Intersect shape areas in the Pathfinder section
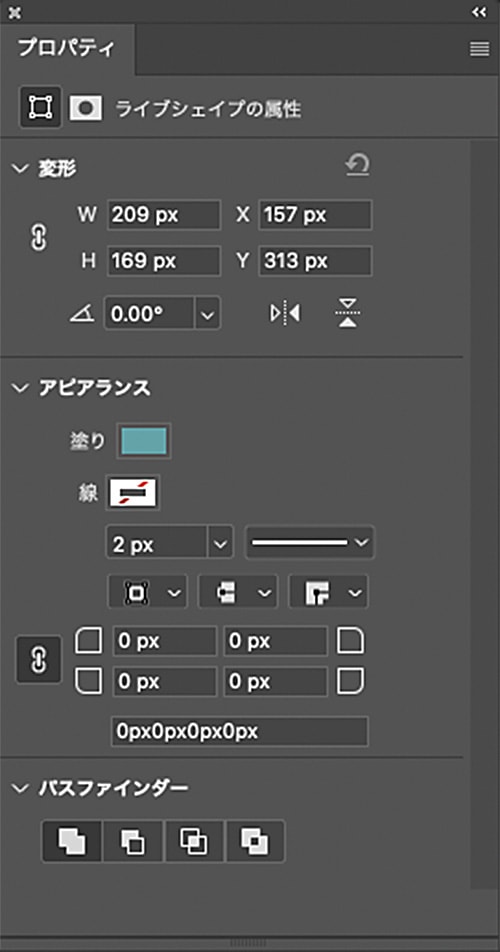Image resolution: width=500 pixels, height=952 pixels. click(x=194, y=841)
